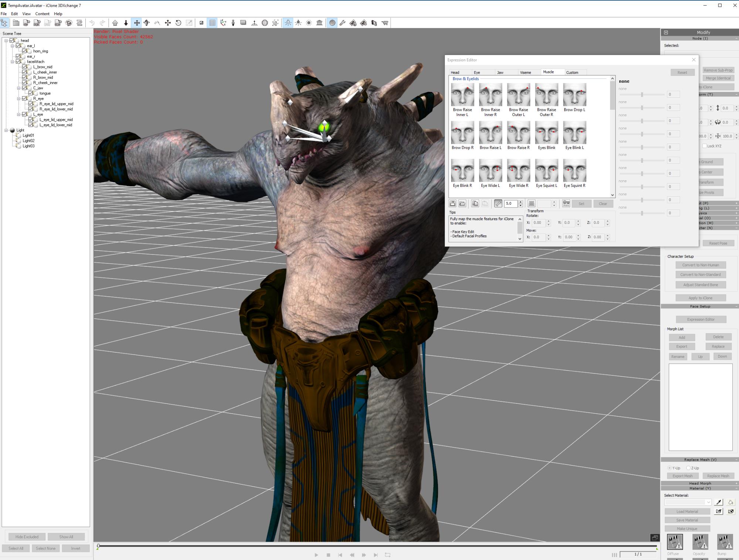Click the material eyedropper picker icon
739x560 pixels.
pyautogui.click(x=719, y=502)
